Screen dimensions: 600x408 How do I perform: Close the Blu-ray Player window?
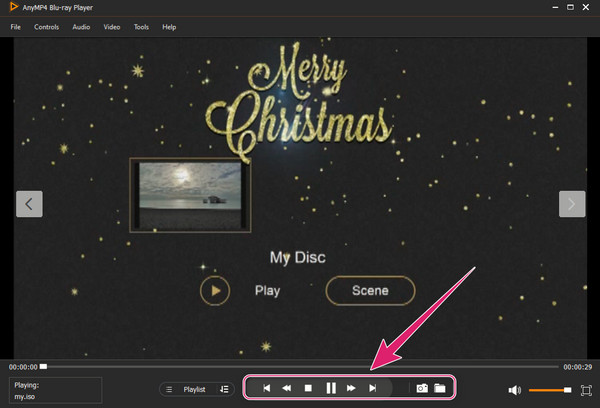pos(586,7)
